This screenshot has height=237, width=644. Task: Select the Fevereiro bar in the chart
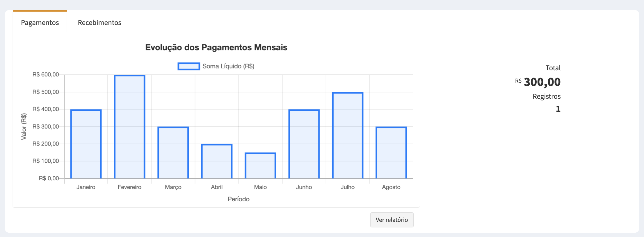[x=129, y=127]
